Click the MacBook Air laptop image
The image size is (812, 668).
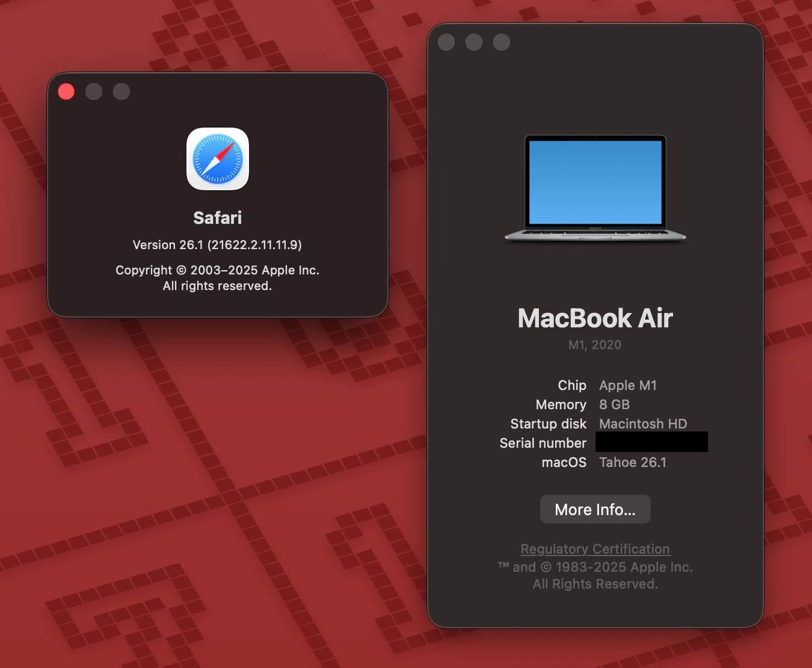click(x=595, y=188)
